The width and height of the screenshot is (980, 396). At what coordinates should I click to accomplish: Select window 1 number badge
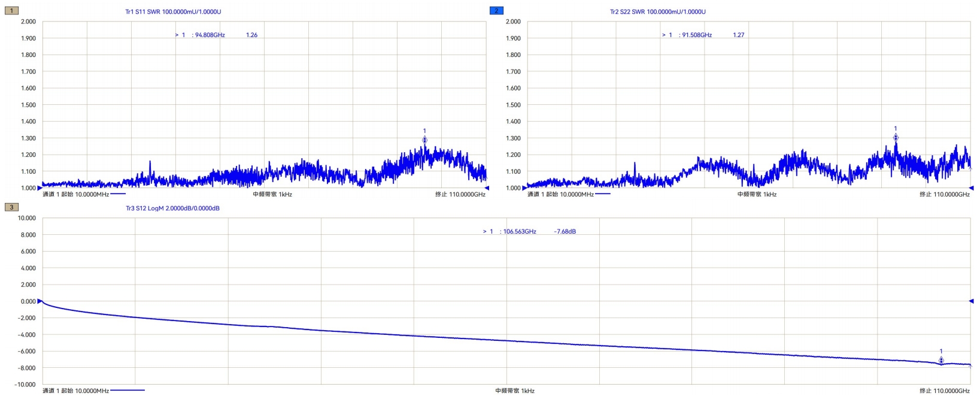11,11
